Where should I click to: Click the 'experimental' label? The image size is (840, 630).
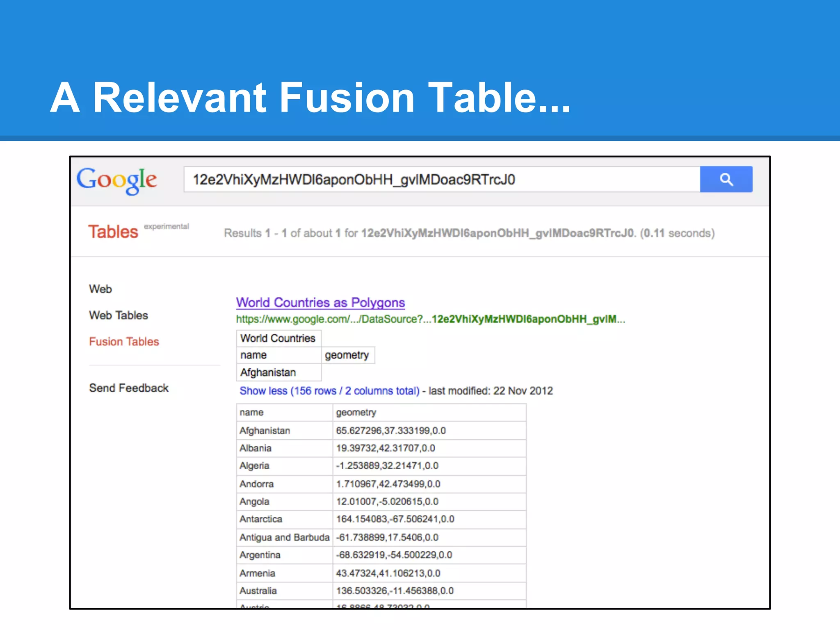point(167,226)
